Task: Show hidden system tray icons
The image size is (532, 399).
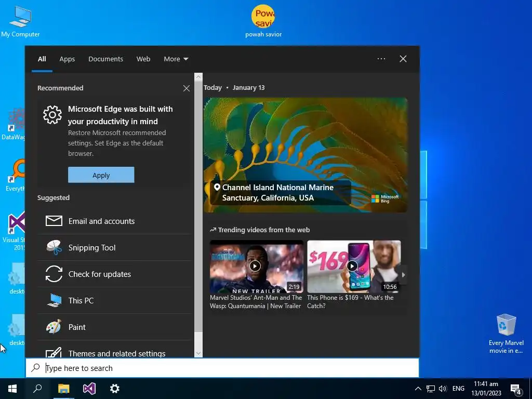Action: click(418, 389)
